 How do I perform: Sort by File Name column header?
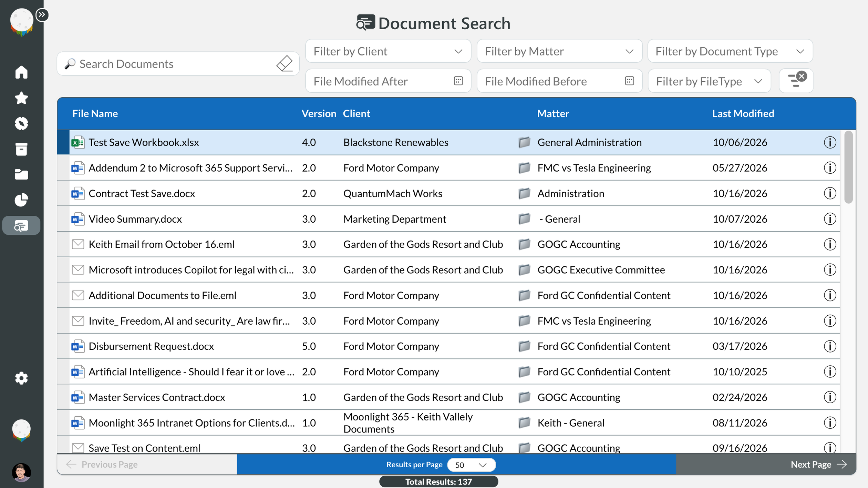pyautogui.click(x=95, y=113)
